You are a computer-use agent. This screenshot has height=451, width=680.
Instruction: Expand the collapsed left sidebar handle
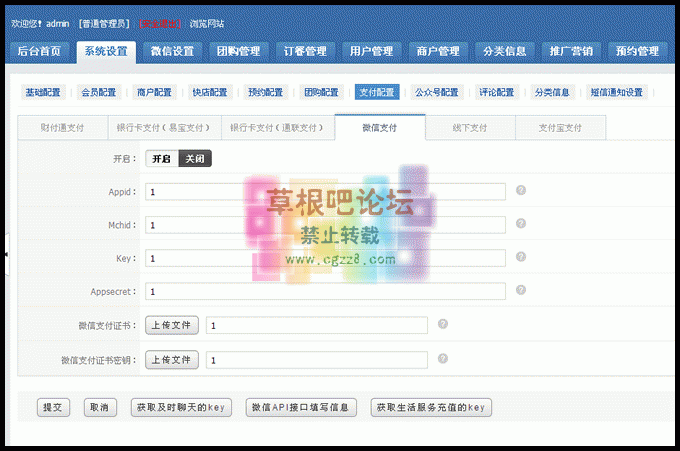tap(7, 254)
